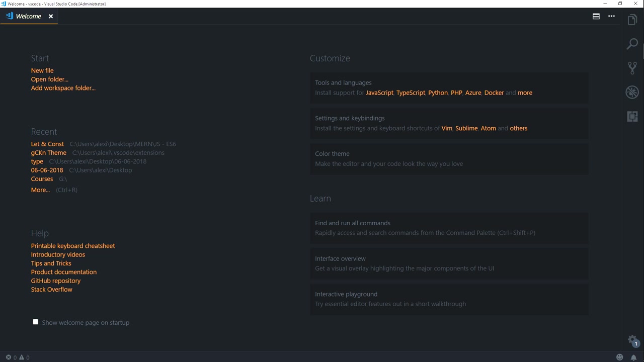Open the Interface overview card

449,263
